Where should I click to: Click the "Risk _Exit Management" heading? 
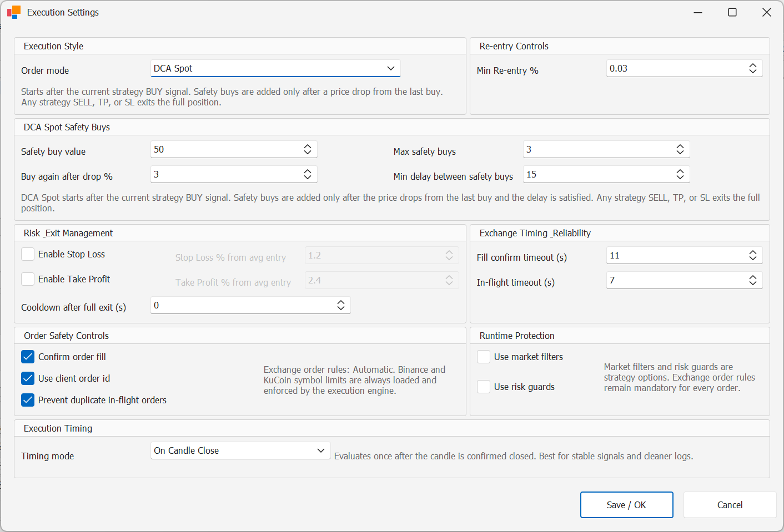click(68, 233)
